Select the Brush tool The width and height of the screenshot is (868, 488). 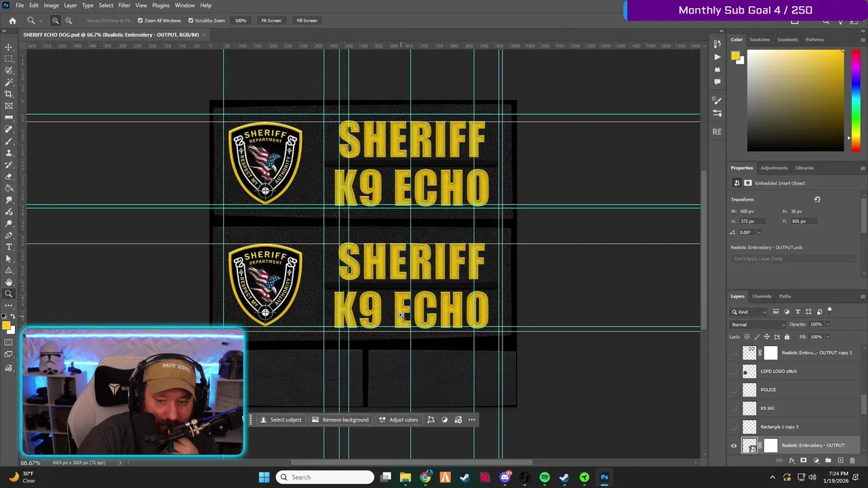point(9,141)
